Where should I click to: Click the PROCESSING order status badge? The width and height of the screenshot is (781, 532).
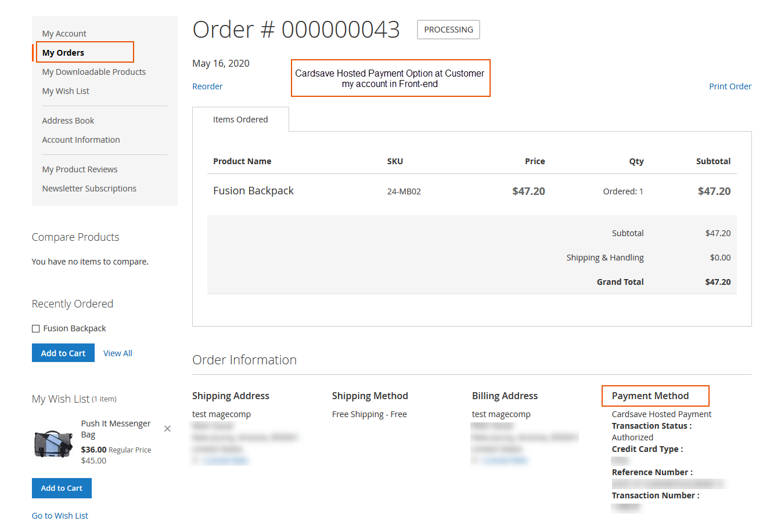click(448, 29)
